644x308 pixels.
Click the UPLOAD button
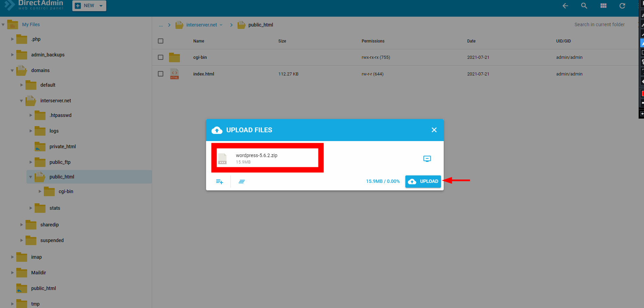[x=423, y=182]
